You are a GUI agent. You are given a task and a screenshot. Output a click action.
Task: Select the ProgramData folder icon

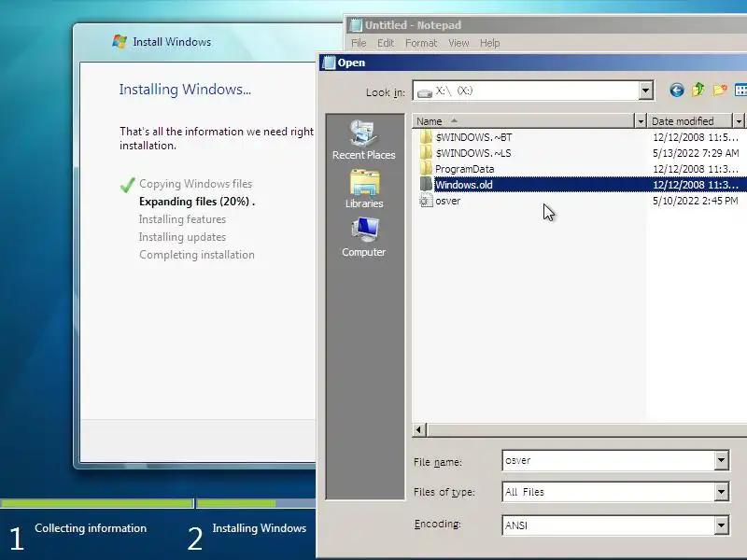pos(426,169)
